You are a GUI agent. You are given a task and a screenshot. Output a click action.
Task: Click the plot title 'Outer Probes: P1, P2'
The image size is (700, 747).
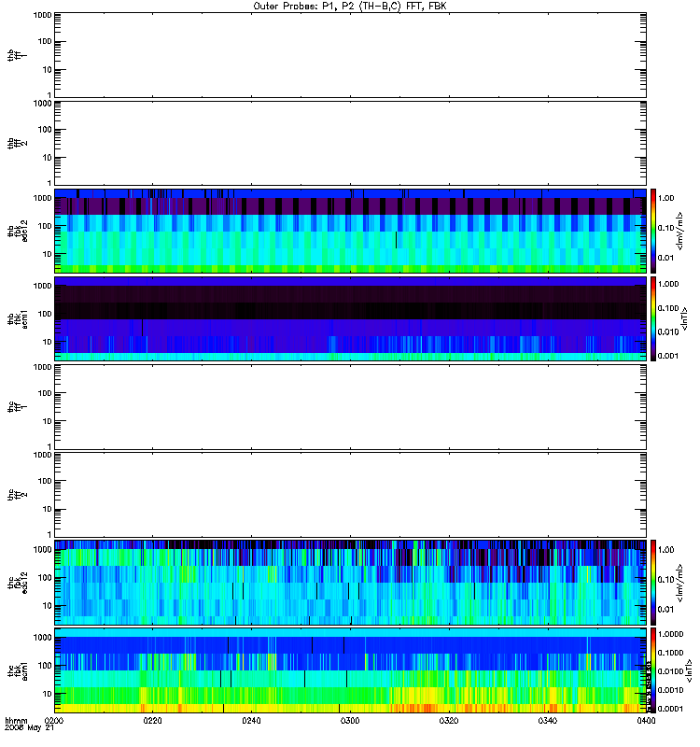click(350, 6)
